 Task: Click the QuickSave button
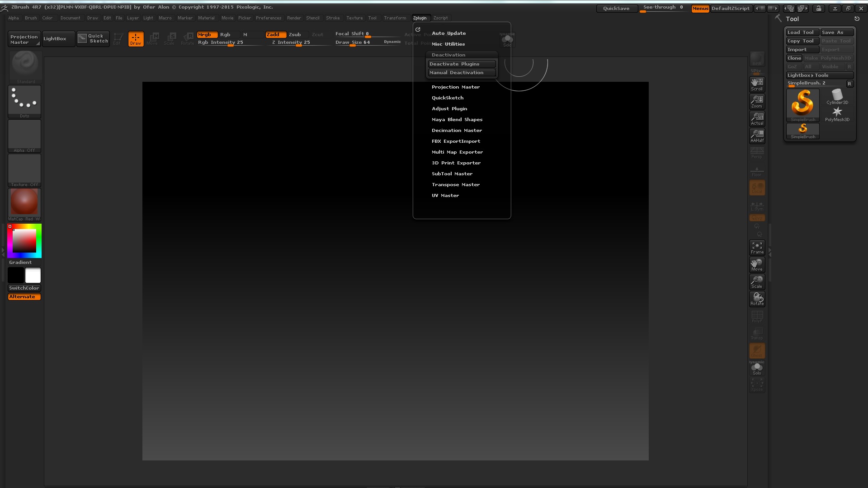[x=616, y=9]
